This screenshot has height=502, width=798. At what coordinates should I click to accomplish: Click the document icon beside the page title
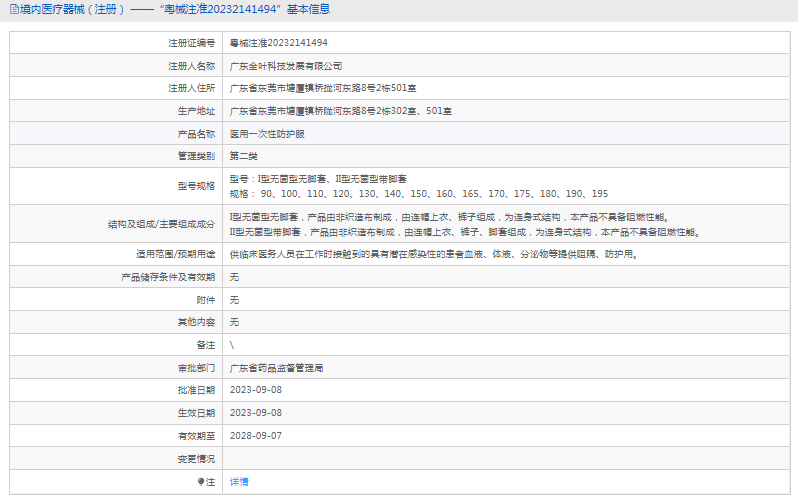[x=14, y=9]
